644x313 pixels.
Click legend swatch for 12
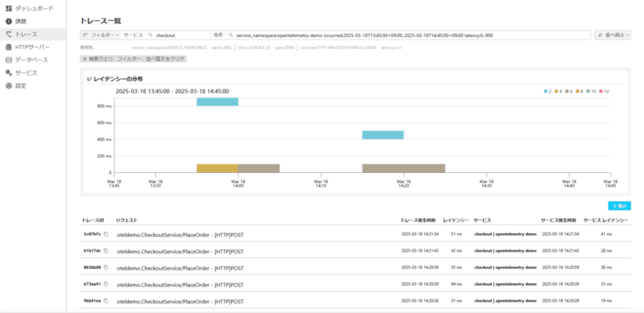pos(601,91)
